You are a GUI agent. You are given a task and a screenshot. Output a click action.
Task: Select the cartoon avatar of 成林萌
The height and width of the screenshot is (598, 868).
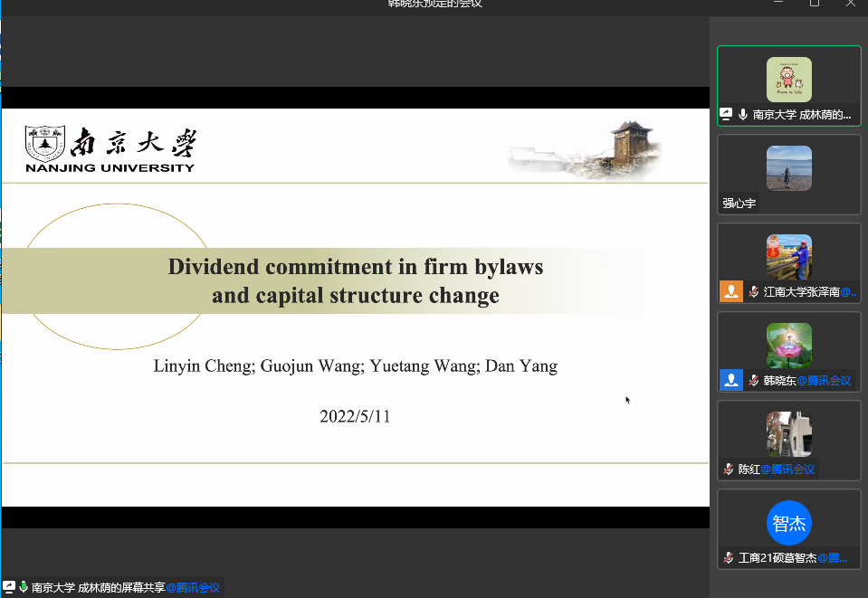(x=788, y=80)
